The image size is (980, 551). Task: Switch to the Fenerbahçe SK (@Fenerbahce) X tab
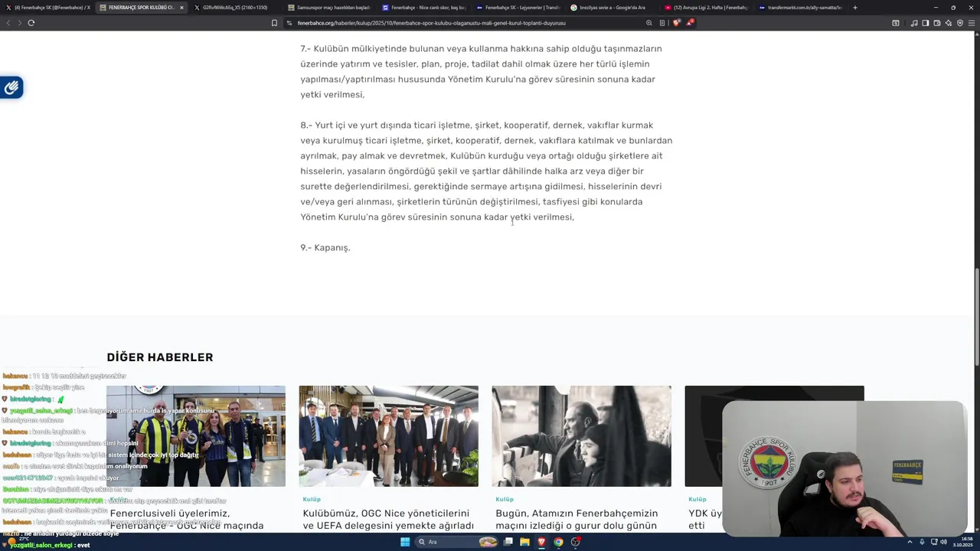coord(48,8)
